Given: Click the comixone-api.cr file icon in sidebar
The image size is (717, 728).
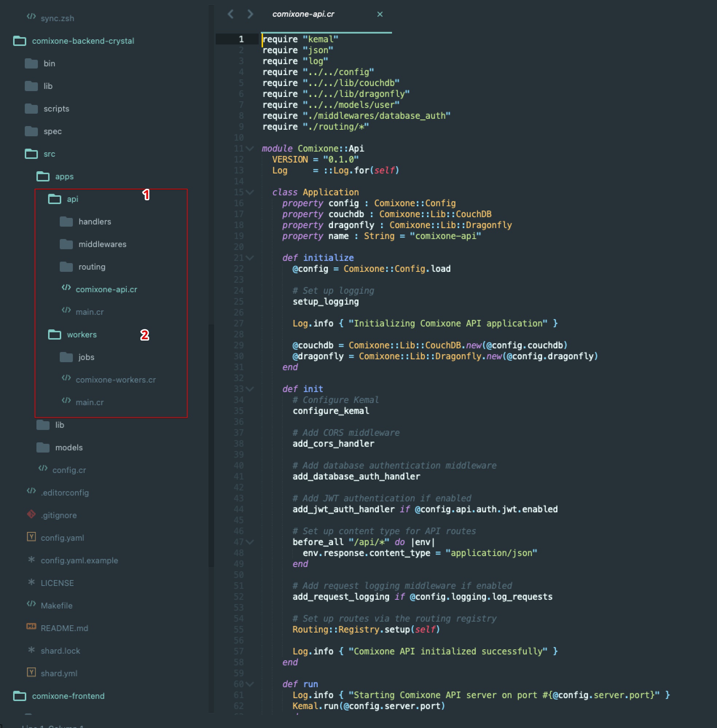Looking at the screenshot, I should [66, 288].
